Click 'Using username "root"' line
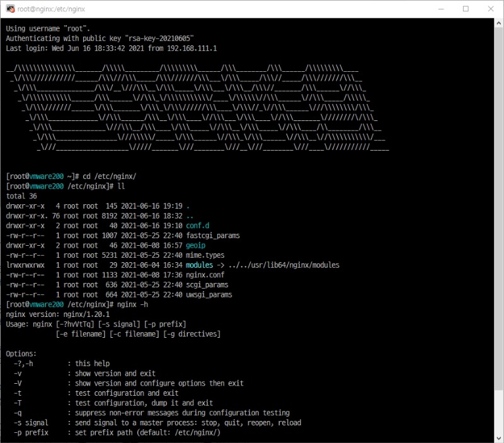The image size is (504, 443). [x=48, y=28]
